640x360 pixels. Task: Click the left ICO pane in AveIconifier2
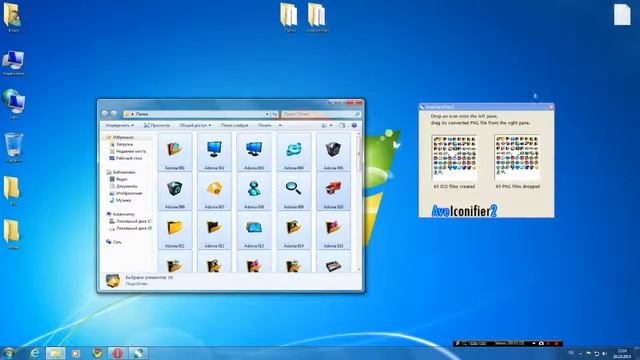click(454, 158)
